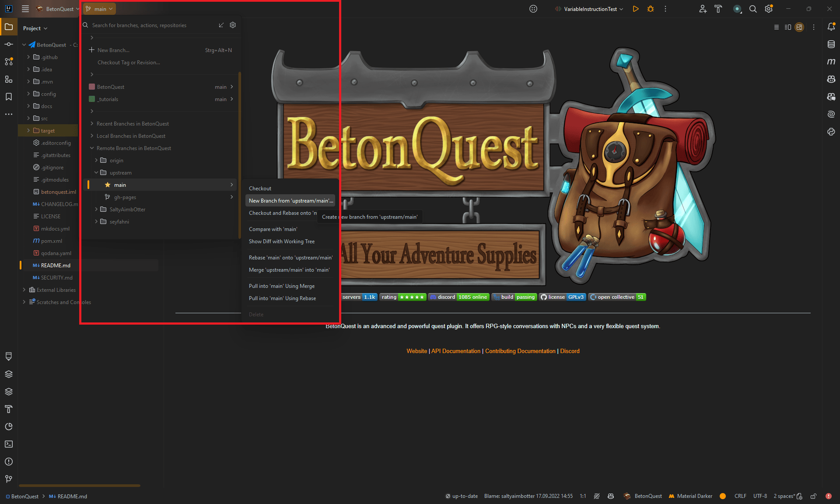
Task: Open the Database tool window
Action: pos(831,44)
